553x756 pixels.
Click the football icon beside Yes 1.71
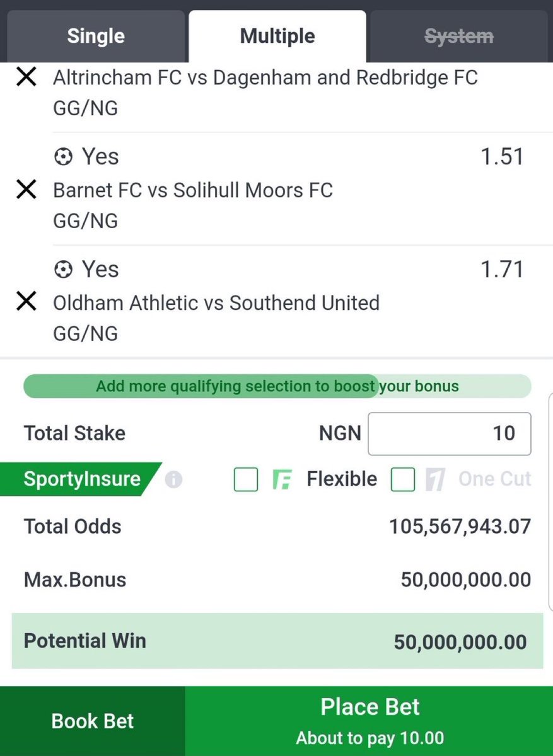coord(63,270)
